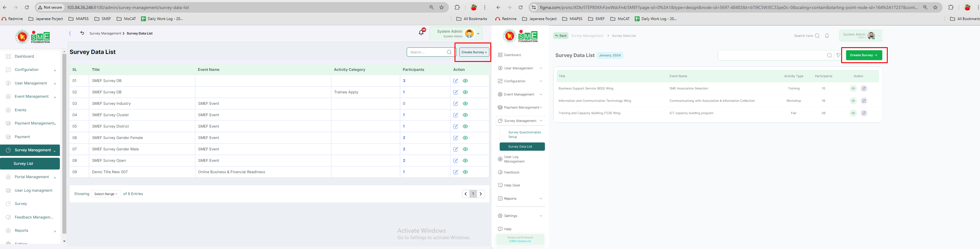Open Events in left sidebar

(21, 110)
